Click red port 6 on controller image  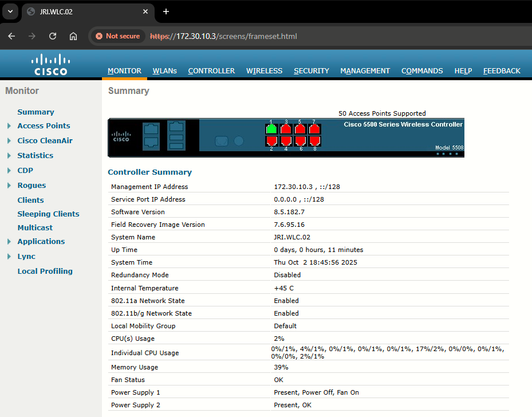pyautogui.click(x=300, y=141)
